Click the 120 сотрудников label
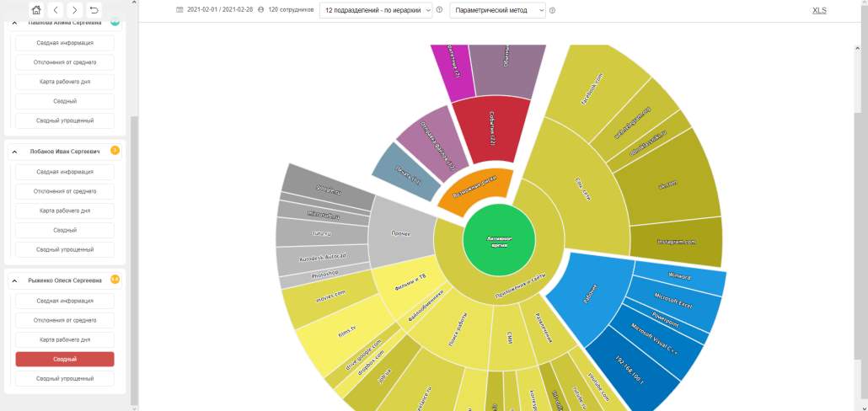This screenshot has width=868, height=411. (292, 10)
